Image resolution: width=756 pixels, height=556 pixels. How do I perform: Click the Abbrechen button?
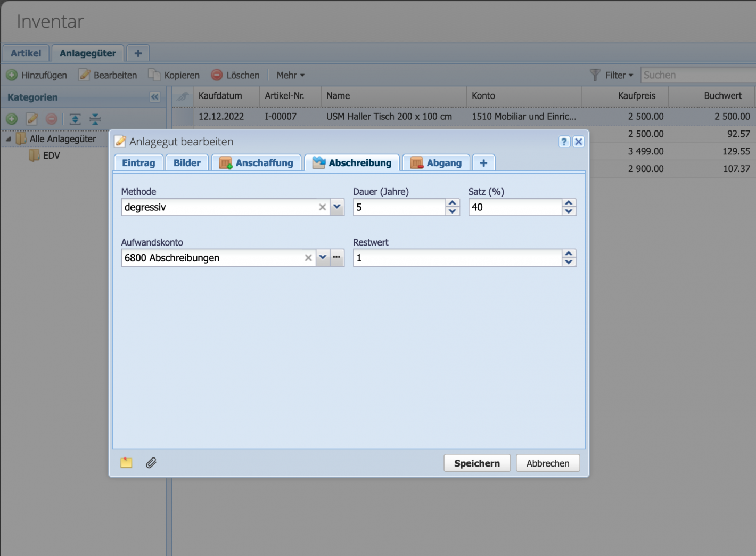(547, 463)
